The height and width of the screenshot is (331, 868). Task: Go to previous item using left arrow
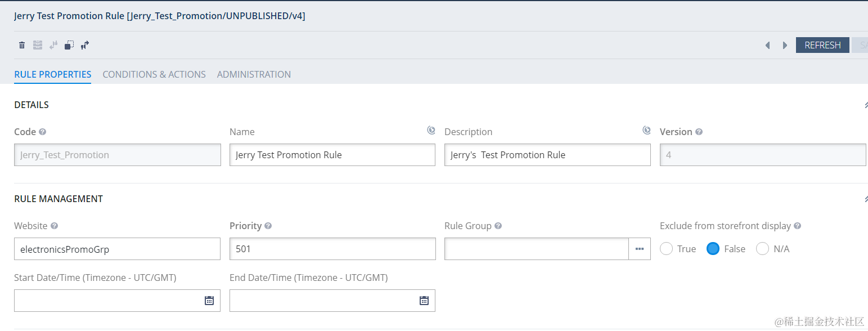tap(767, 45)
